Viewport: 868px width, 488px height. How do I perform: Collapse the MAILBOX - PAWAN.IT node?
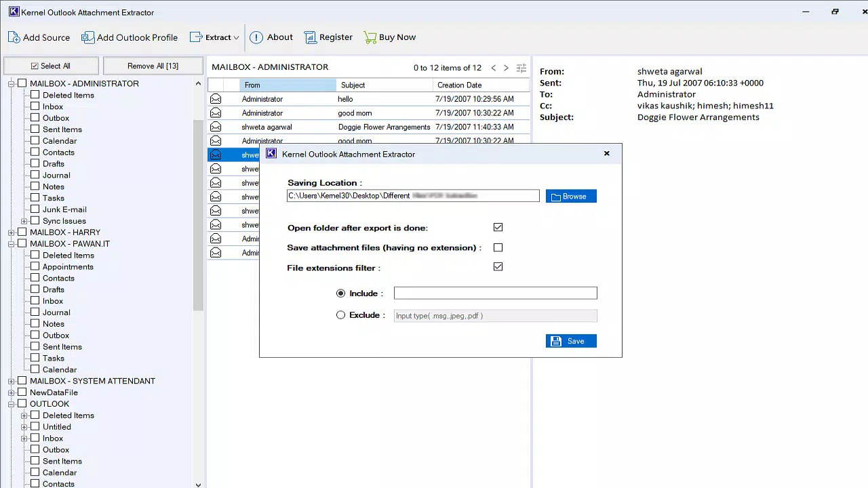click(x=12, y=244)
